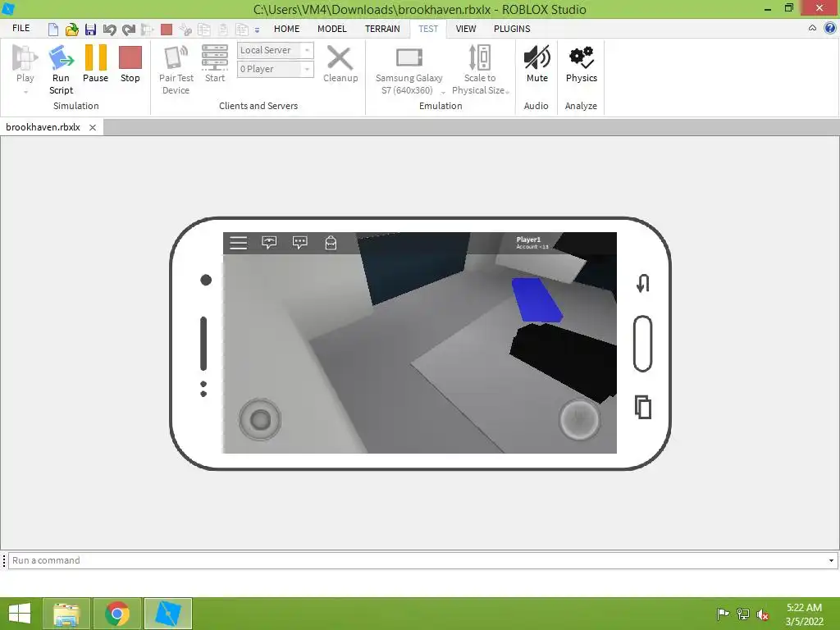Click Pair Test Device
Screen dimensions: 840x630
point(176,70)
